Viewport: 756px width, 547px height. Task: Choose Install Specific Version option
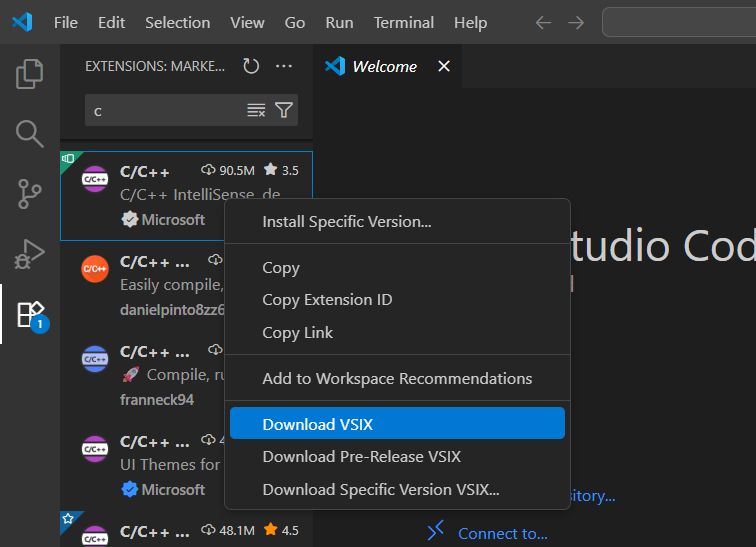(346, 221)
